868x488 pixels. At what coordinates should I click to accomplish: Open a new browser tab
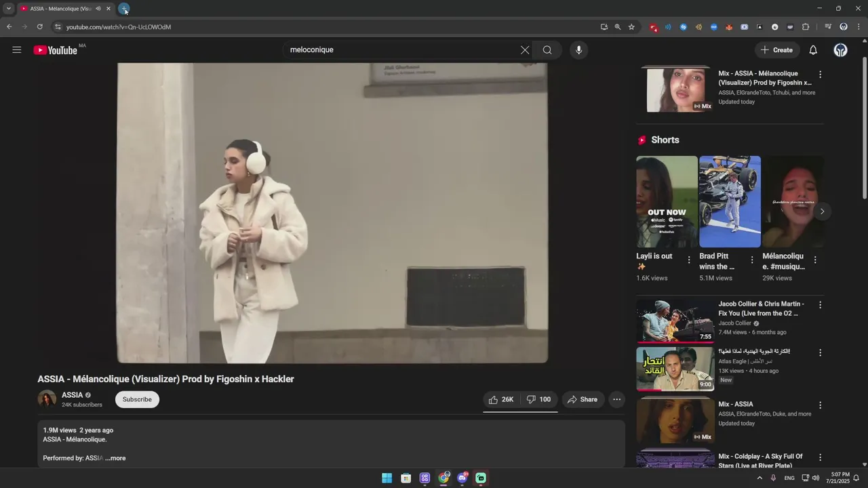123,9
